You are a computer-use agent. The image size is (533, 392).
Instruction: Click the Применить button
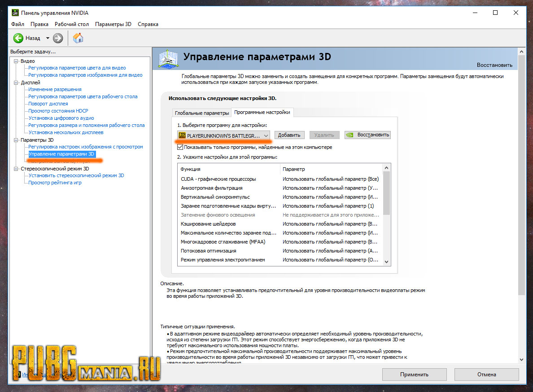coord(415,375)
